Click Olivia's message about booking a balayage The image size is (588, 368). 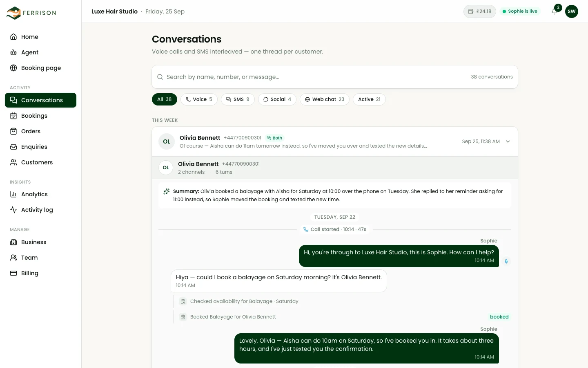tap(279, 281)
